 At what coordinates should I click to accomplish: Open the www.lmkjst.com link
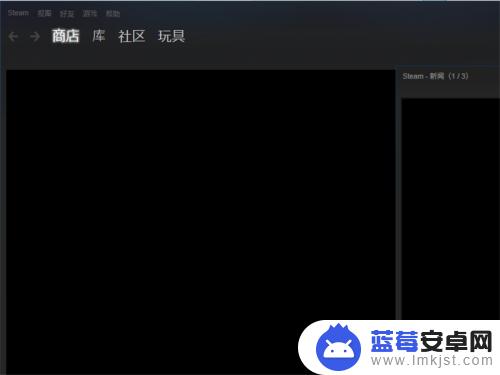click(432, 360)
